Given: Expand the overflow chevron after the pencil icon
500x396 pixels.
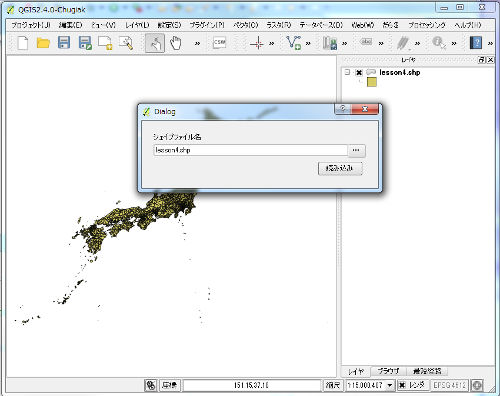Looking at the screenshot, I should [x=417, y=43].
